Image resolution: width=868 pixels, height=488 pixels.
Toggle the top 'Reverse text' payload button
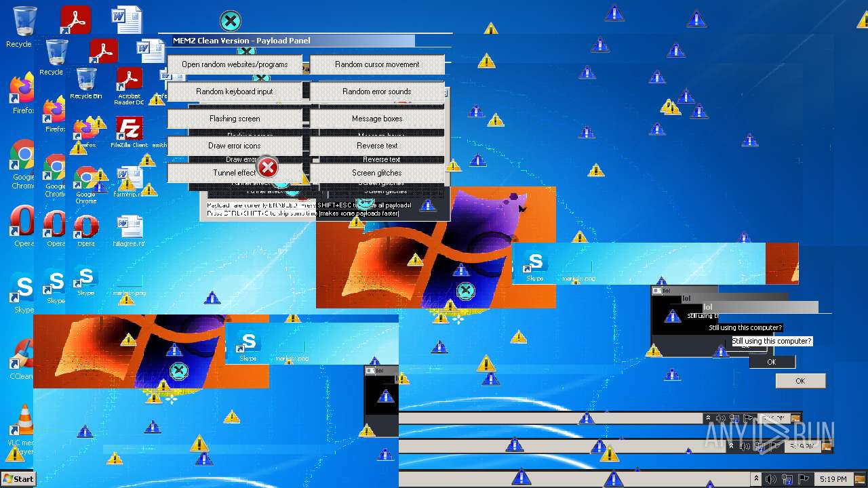[377, 146]
